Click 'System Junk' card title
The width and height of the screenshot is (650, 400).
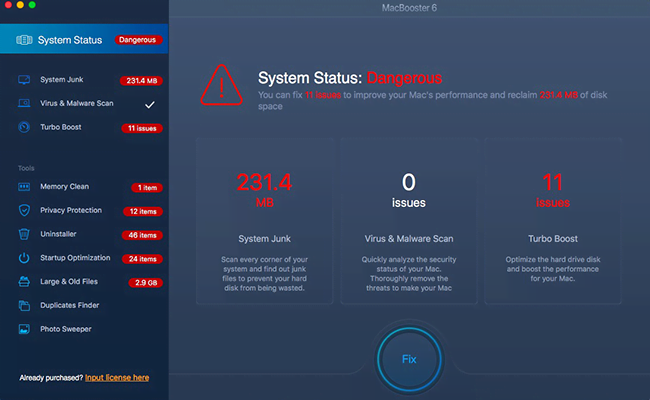pos(264,239)
